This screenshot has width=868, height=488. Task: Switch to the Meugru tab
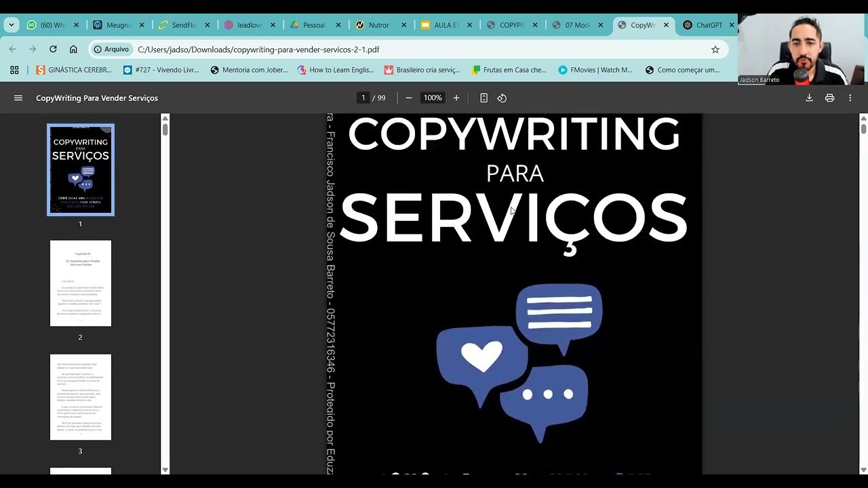tap(119, 25)
